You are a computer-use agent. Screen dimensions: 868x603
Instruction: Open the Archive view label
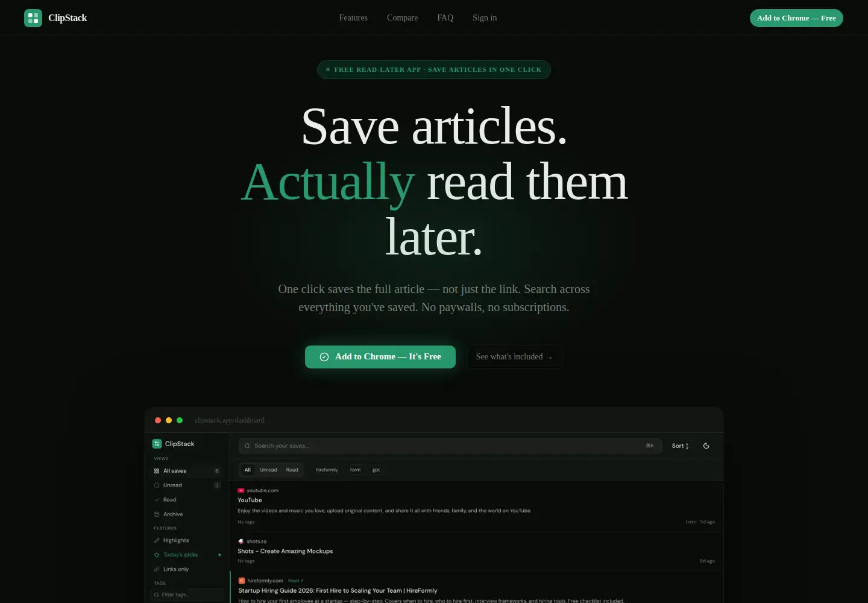pos(173,514)
